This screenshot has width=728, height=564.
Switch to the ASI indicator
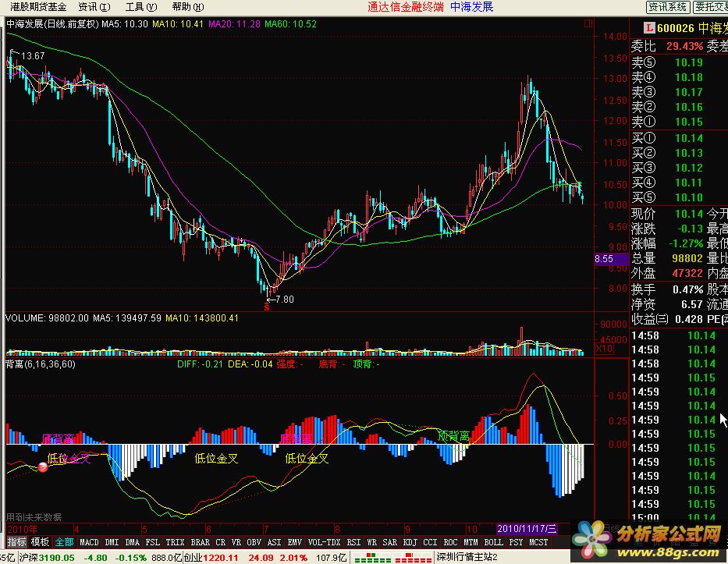[274, 542]
